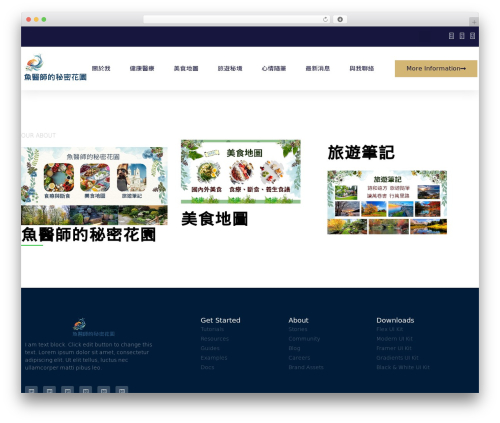The width and height of the screenshot is (500, 423).
Task: Open the Flex UI Kit download link
Action: [390, 329]
